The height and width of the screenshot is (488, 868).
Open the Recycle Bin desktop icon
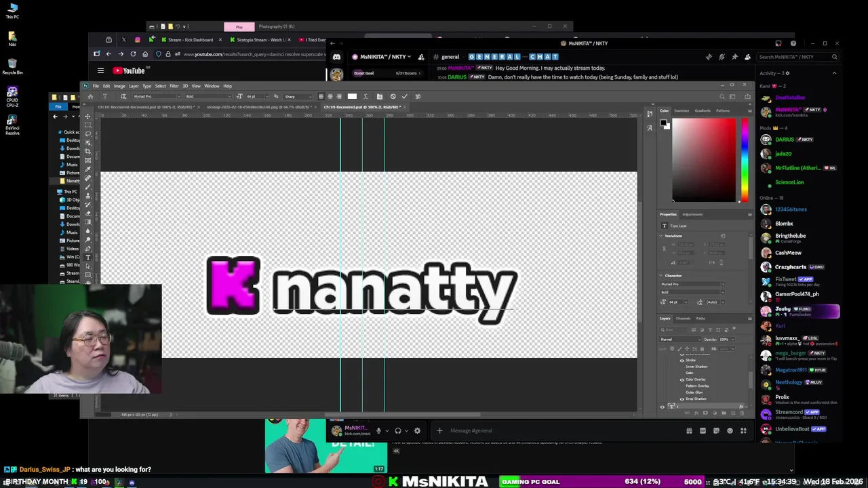12,66
